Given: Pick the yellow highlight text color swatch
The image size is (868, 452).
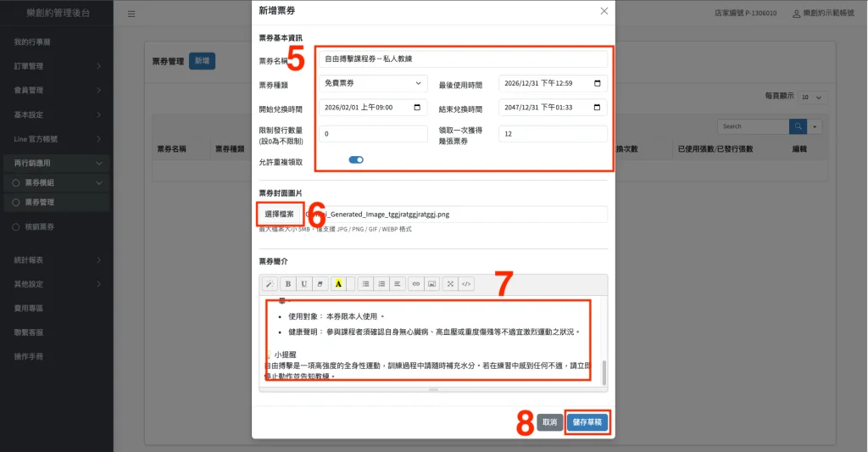Looking at the screenshot, I should pos(337,284).
